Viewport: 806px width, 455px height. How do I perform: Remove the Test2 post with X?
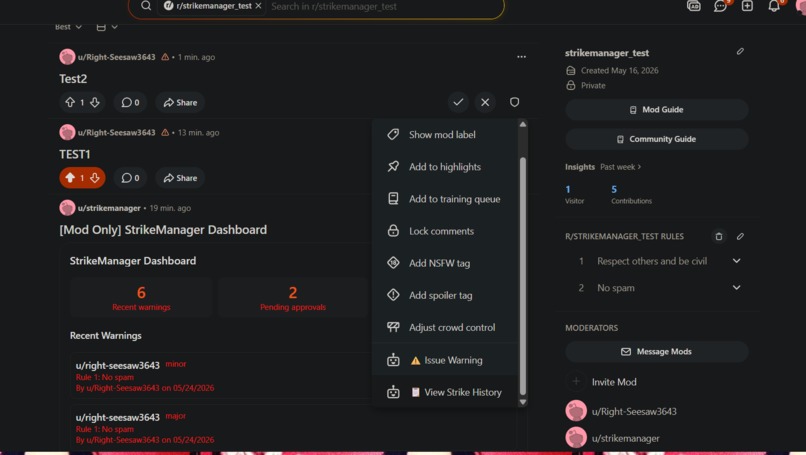(x=485, y=102)
